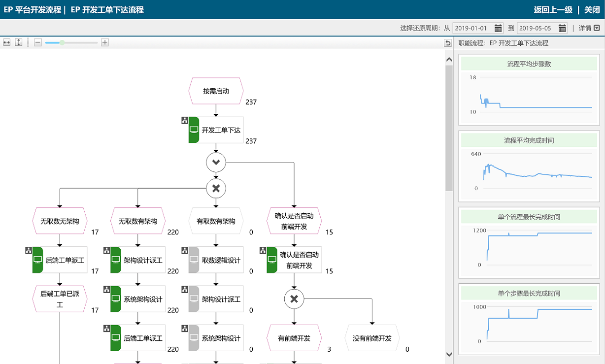Click the gray monitor icon of 取数逻辑设计
605x364 pixels.
click(194, 260)
